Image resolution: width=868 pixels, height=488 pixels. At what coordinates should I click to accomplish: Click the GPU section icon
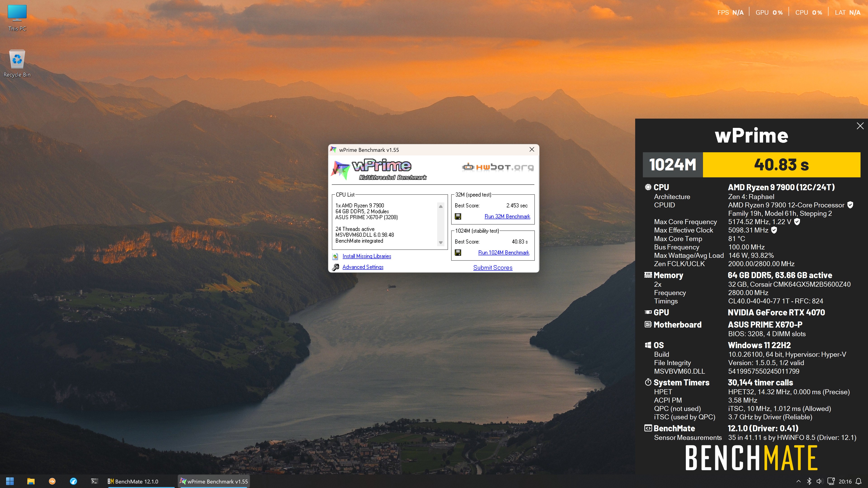click(x=648, y=312)
